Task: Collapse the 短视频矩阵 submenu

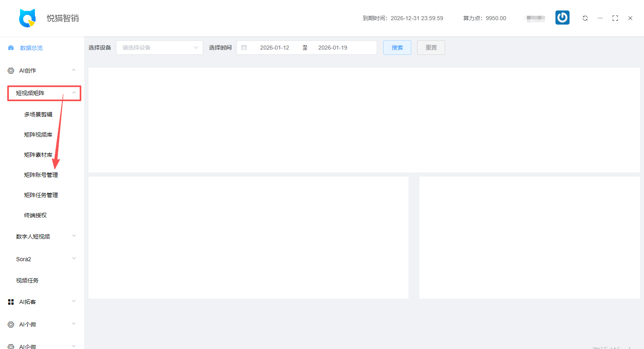Action: (x=74, y=93)
